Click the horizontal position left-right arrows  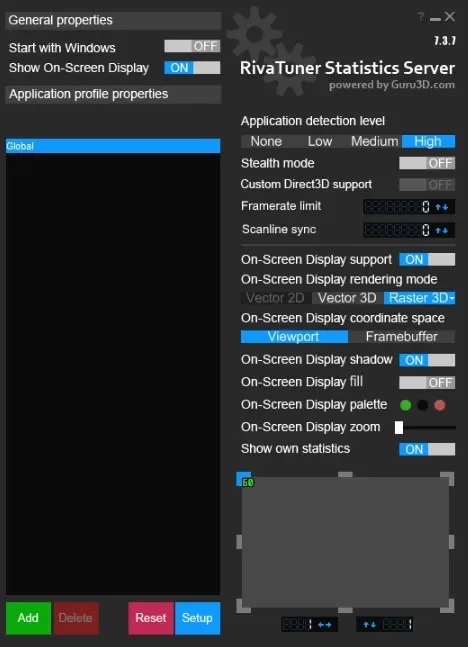pos(324,624)
